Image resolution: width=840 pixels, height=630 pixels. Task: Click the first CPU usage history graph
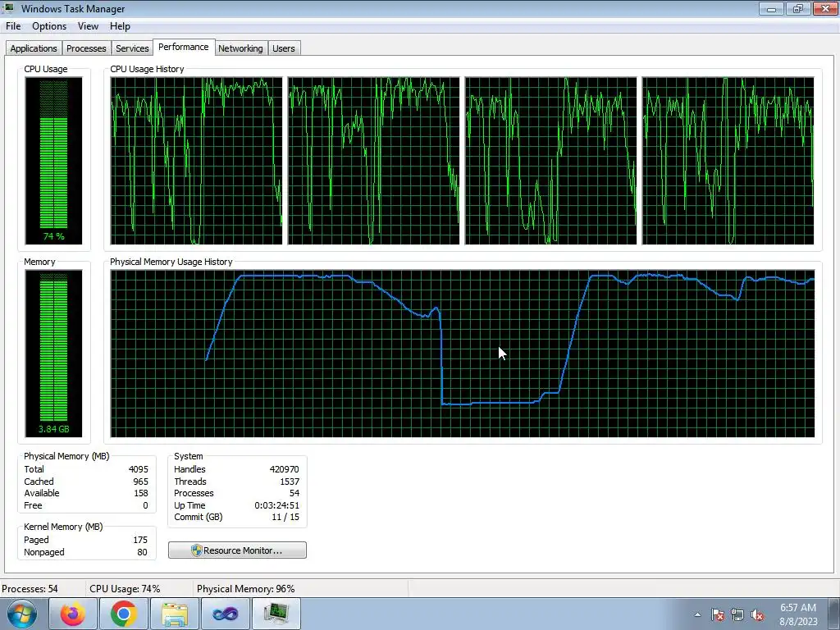pyautogui.click(x=196, y=161)
